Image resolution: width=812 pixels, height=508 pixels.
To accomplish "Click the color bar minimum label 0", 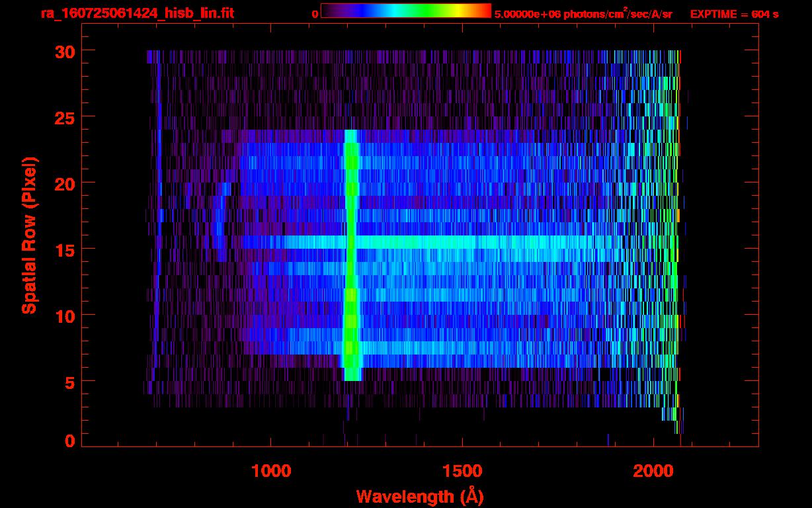I will [315, 14].
